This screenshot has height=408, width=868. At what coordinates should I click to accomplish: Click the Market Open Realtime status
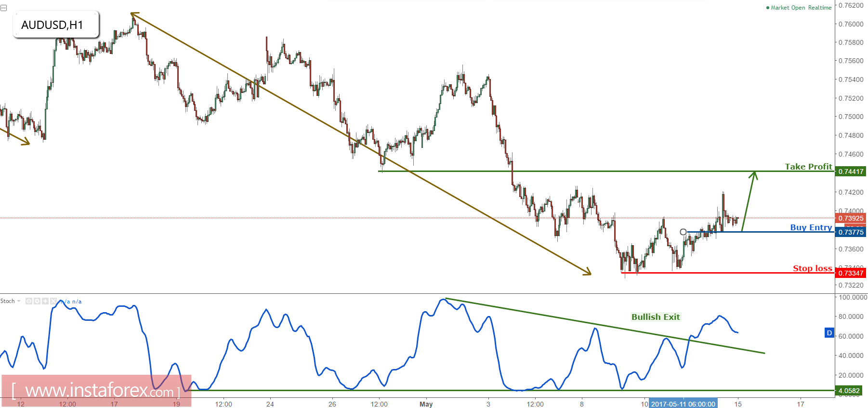coord(799,8)
